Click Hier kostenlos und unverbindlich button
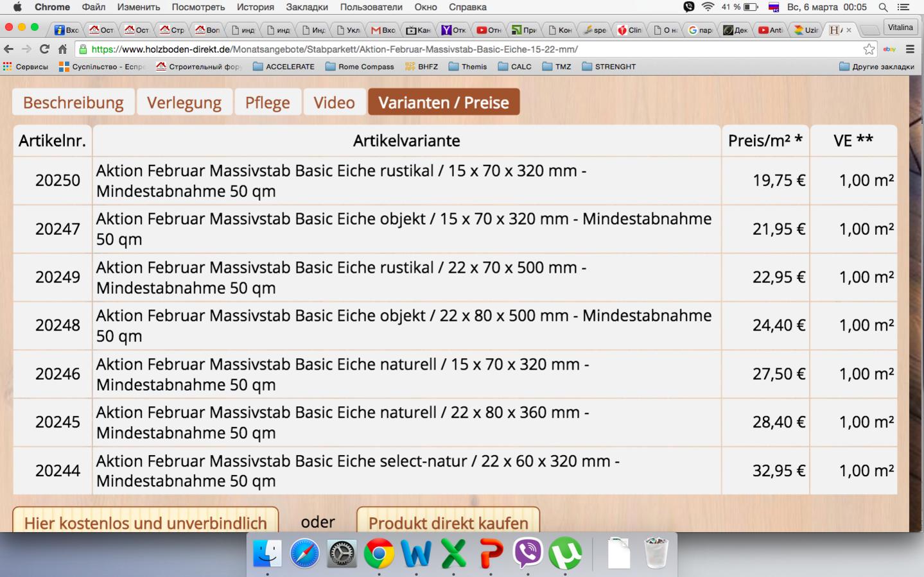This screenshot has width=924, height=577. pyautogui.click(x=146, y=521)
